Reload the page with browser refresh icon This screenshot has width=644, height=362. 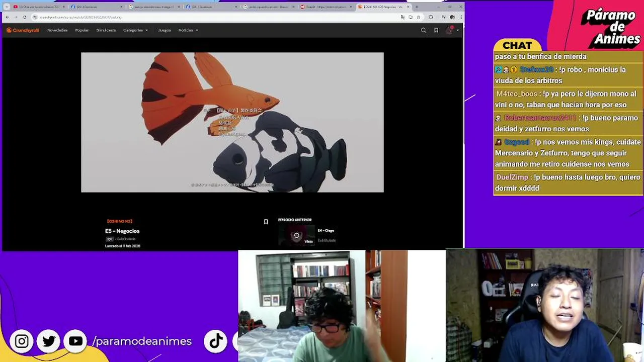[x=25, y=17]
